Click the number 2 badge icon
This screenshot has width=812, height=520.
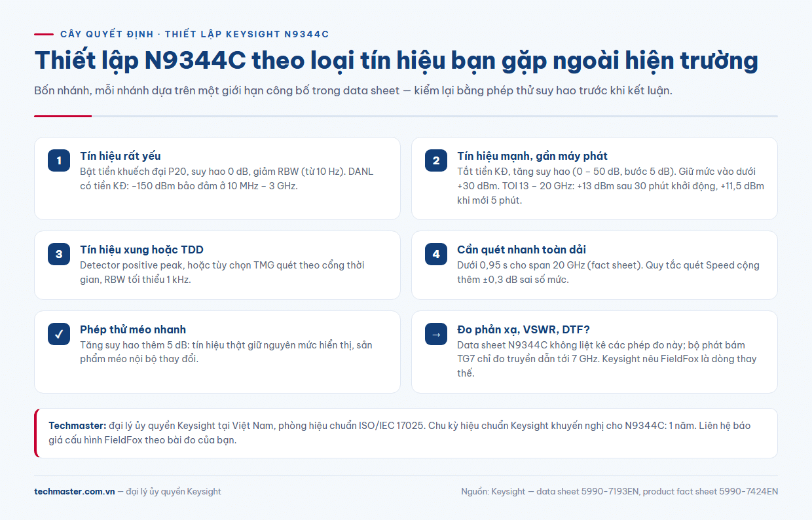point(436,160)
